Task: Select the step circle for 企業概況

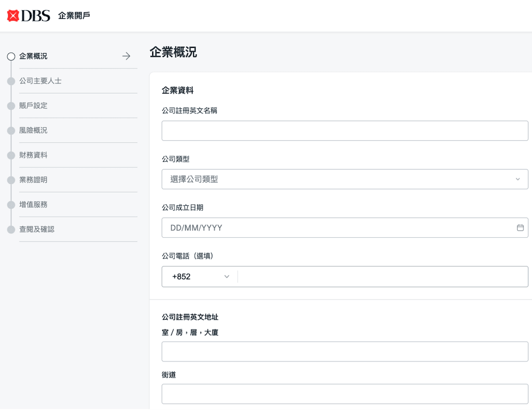Action: (11, 56)
